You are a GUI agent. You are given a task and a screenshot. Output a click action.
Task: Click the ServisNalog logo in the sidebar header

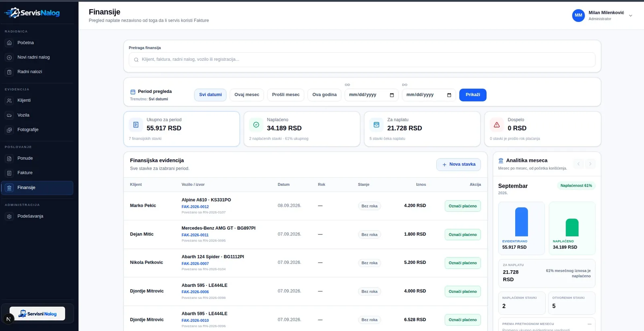pos(32,13)
